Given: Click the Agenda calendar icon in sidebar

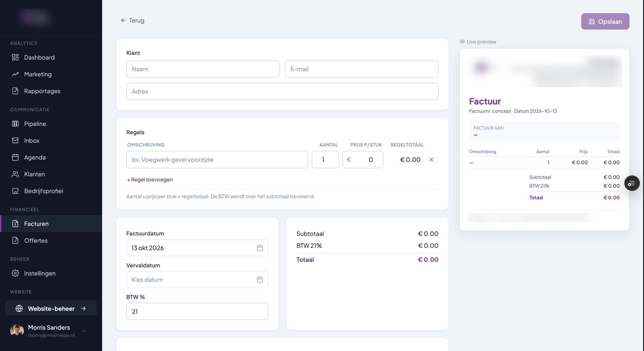Looking at the screenshot, I should pyautogui.click(x=15, y=158).
